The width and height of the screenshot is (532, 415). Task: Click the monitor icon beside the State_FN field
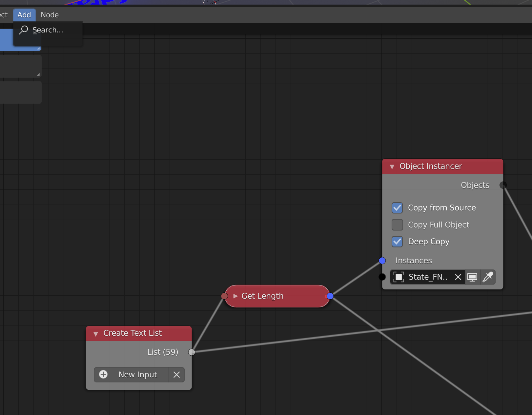click(472, 277)
